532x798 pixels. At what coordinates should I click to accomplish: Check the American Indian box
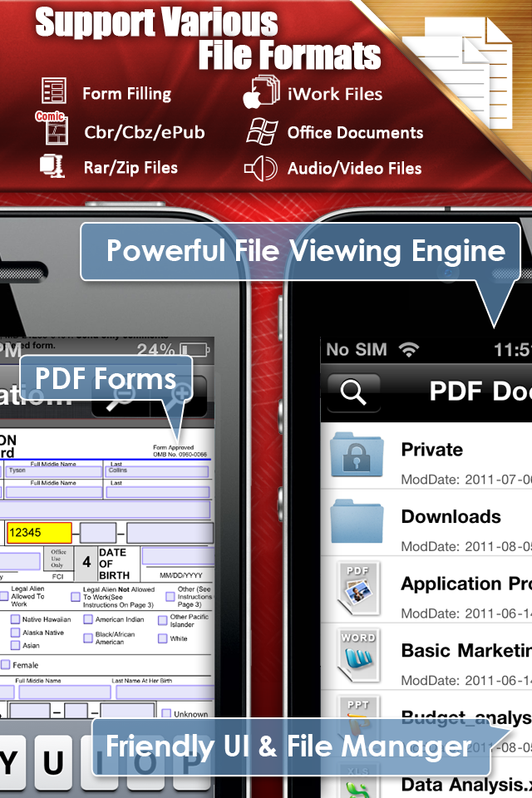tap(88, 619)
